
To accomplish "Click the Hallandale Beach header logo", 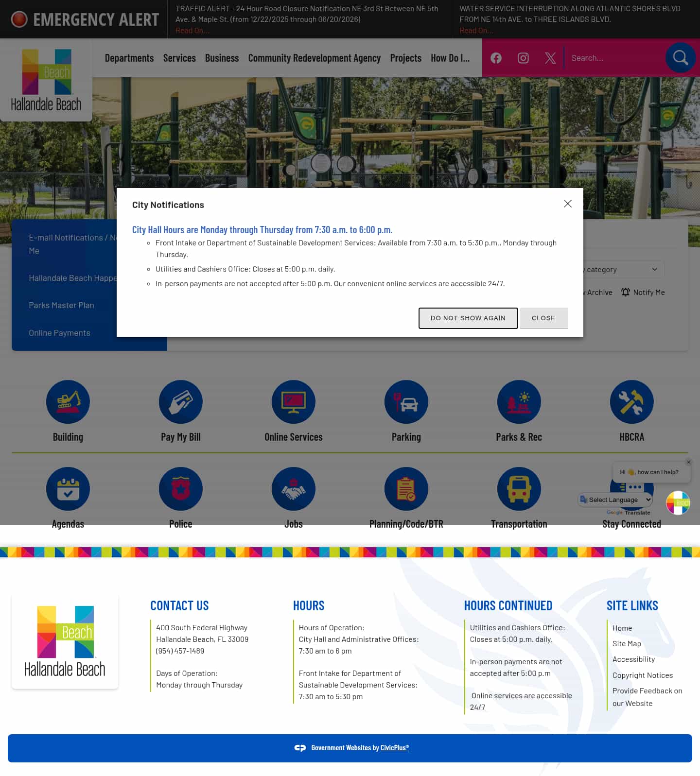I will [x=46, y=80].
